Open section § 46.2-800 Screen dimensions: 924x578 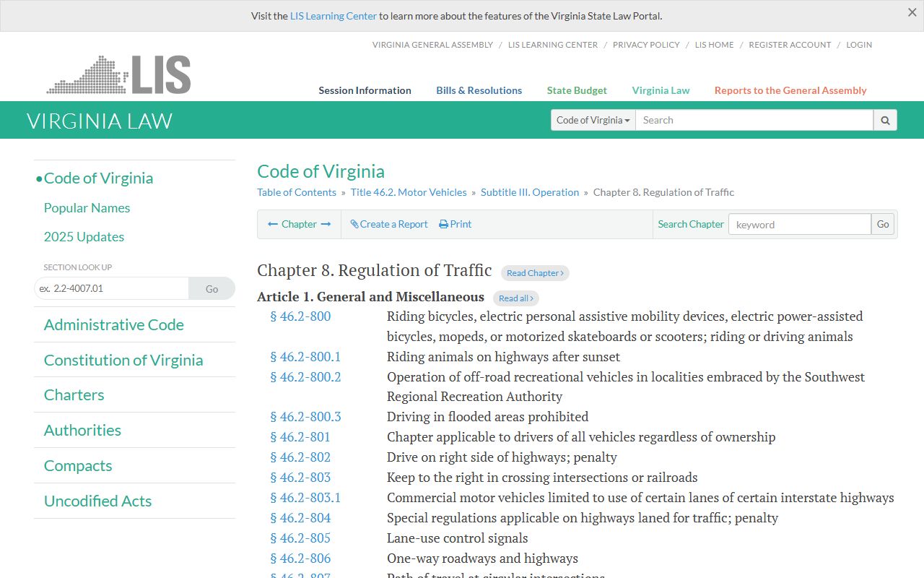[300, 316]
